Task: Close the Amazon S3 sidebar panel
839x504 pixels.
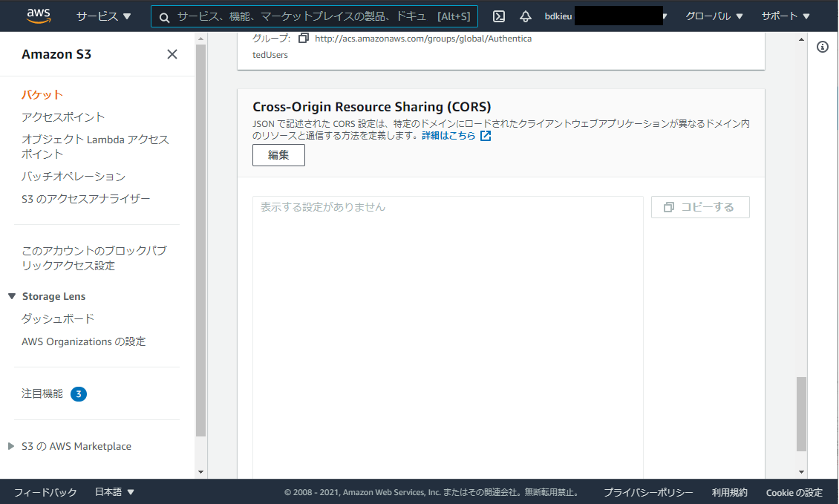Action: [x=172, y=54]
